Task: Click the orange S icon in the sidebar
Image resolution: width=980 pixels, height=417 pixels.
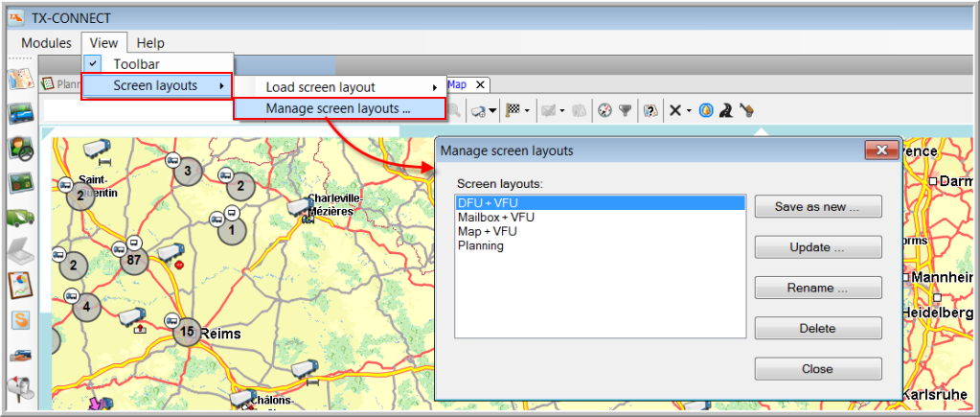Action: click(20, 320)
